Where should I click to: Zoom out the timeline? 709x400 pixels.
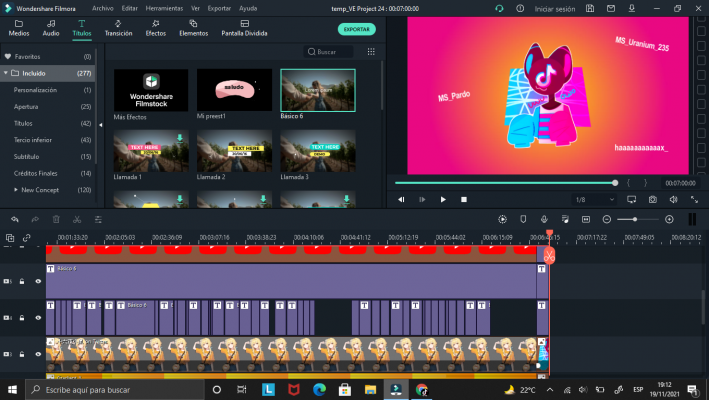[x=607, y=219]
